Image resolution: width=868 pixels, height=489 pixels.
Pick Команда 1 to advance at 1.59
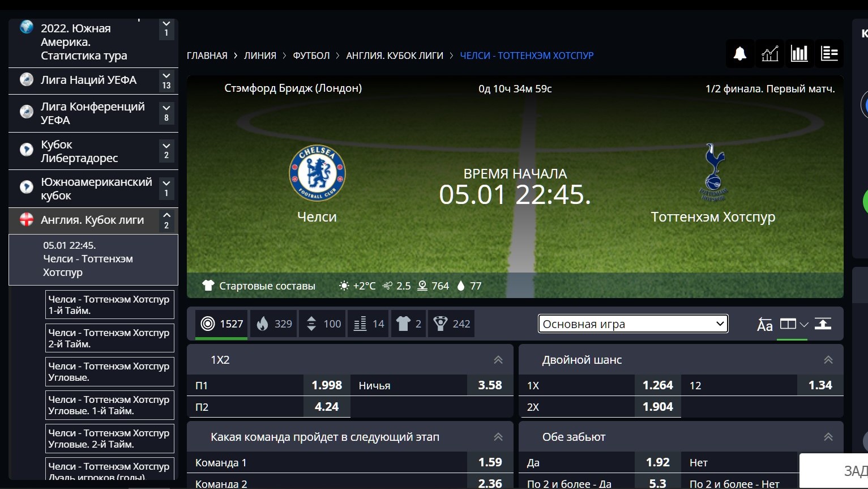(490, 462)
